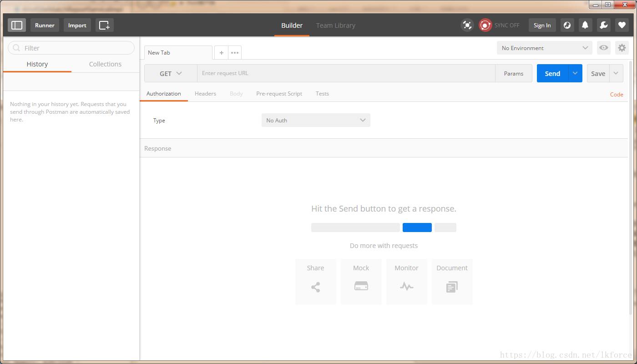Viewport: 637px width, 364px height.
Task: Expand the Save options arrow
Action: click(617, 73)
